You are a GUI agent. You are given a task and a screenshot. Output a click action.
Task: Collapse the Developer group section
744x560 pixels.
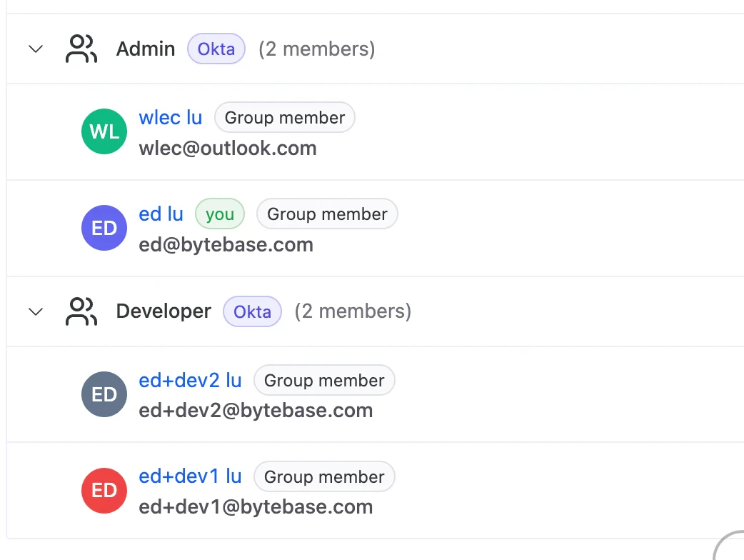(x=36, y=311)
